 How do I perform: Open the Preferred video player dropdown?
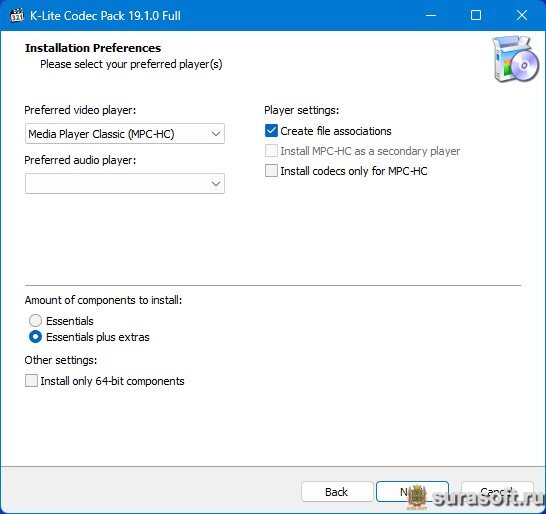[x=125, y=134]
